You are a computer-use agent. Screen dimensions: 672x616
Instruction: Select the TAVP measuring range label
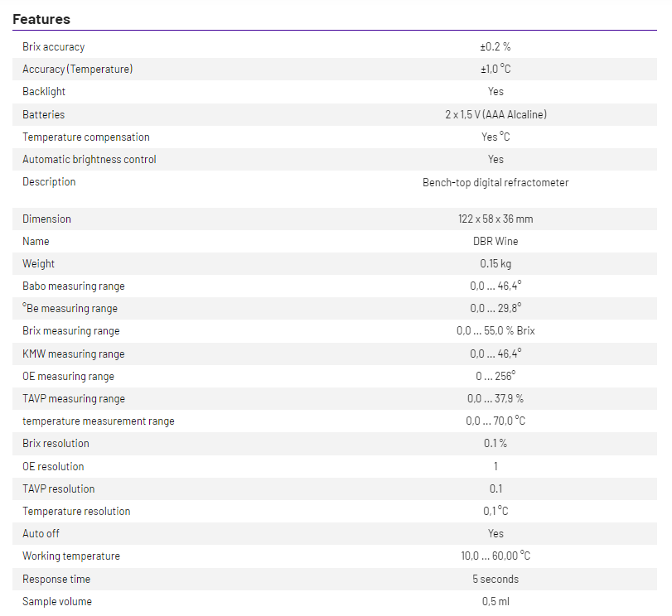pyautogui.click(x=74, y=399)
